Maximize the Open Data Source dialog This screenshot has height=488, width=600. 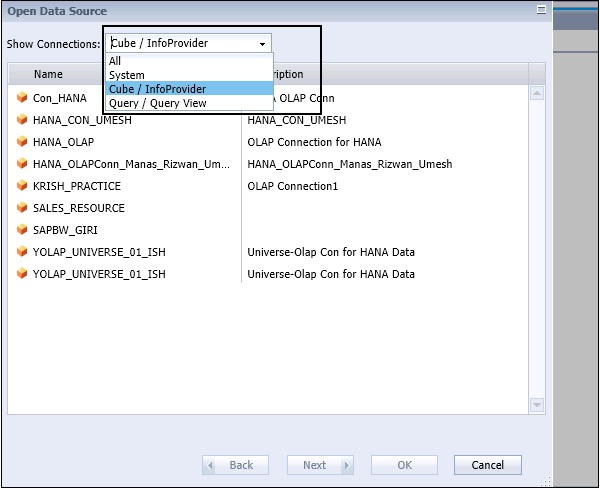point(541,10)
